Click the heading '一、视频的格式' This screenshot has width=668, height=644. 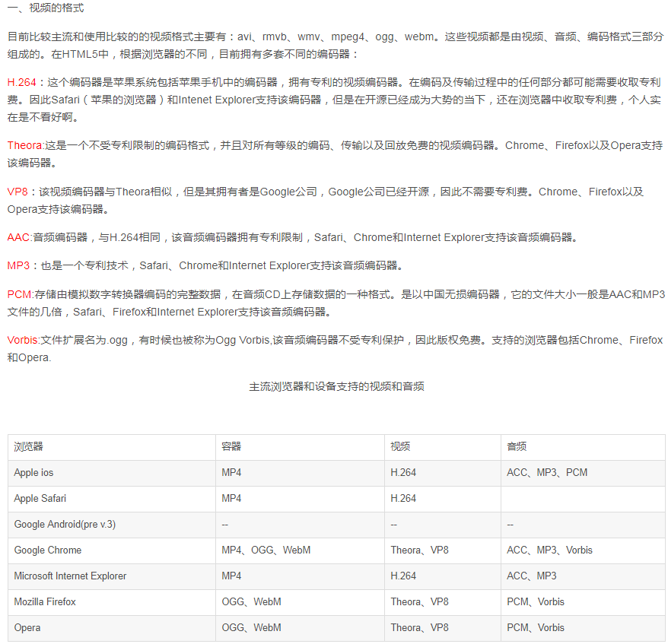point(46,8)
